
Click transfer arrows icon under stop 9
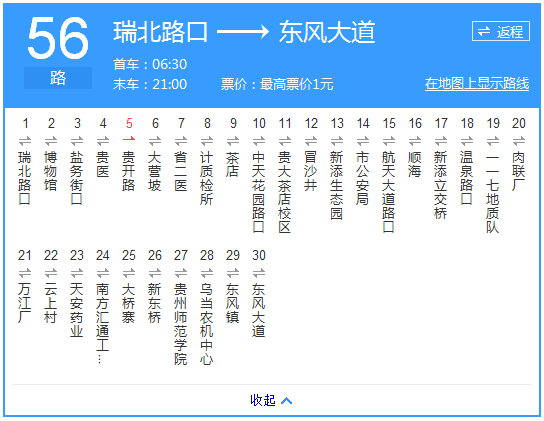[x=233, y=141]
